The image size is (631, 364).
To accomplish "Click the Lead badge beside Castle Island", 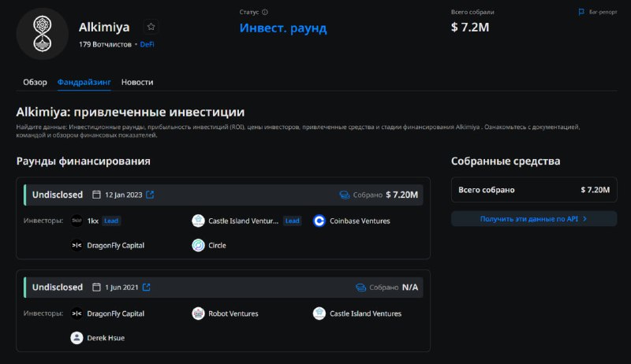I will [292, 221].
